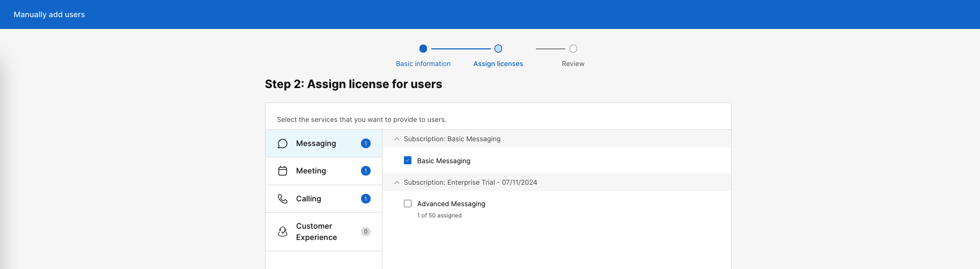Click the Review step circle
This screenshot has height=269, width=980.
tap(573, 49)
